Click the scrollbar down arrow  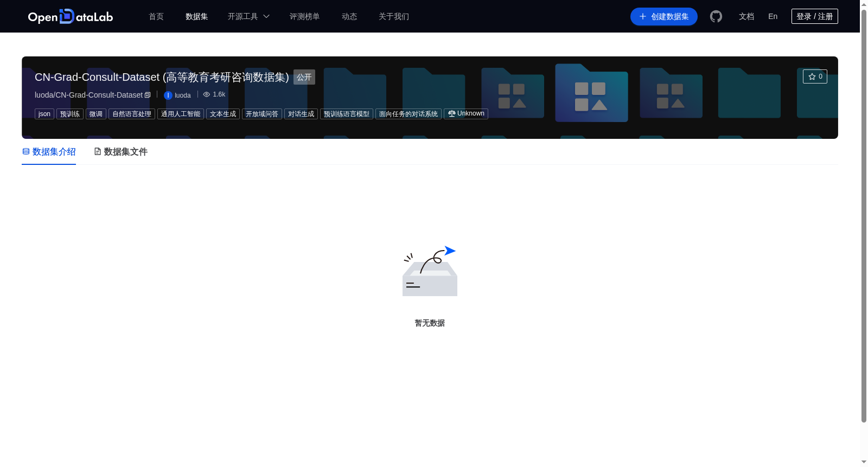(x=864, y=463)
